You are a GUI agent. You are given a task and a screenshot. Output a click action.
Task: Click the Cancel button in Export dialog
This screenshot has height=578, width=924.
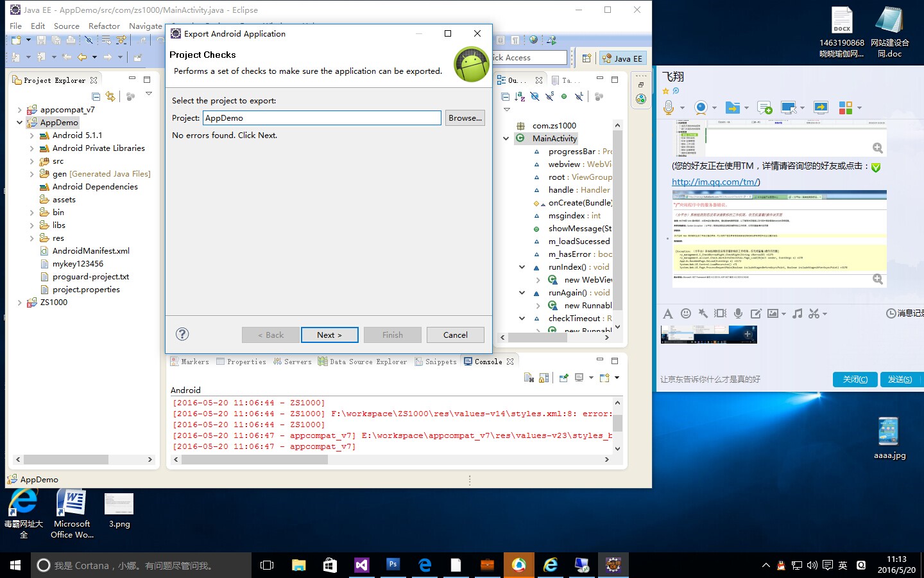tap(456, 335)
